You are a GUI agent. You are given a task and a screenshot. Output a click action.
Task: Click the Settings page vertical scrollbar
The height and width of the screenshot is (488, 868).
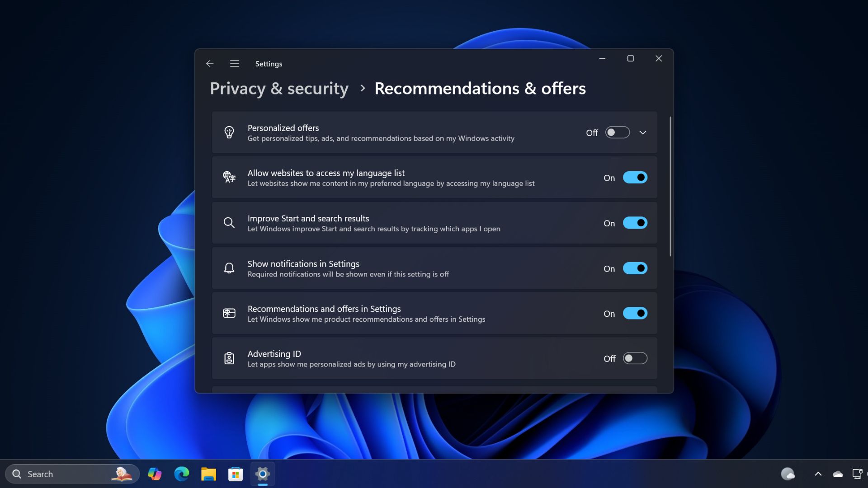click(670, 186)
